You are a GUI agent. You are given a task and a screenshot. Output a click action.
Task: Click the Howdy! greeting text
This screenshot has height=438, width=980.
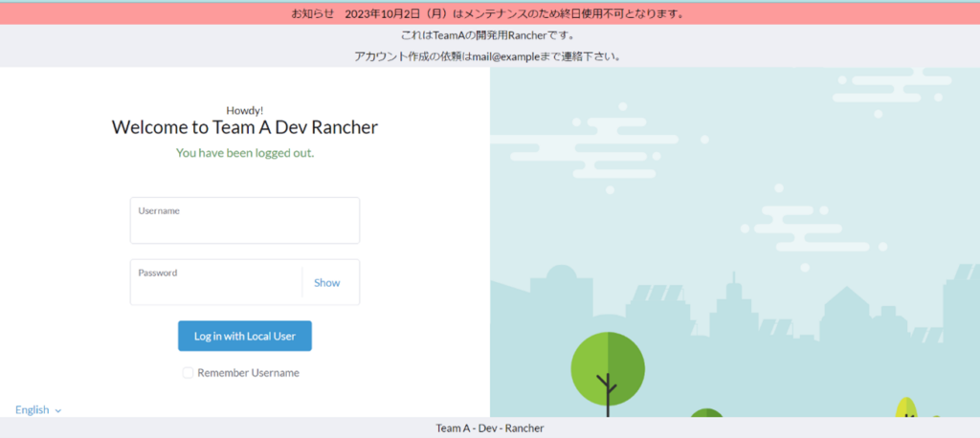pyautogui.click(x=244, y=110)
